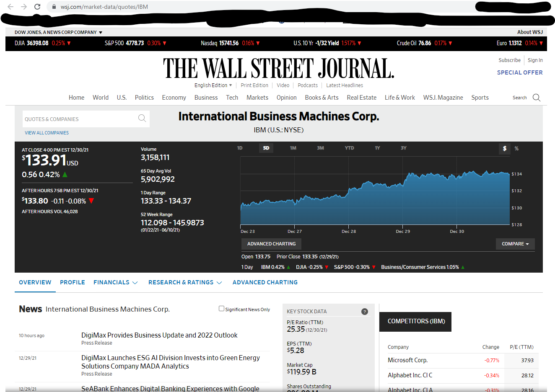Viewport: 555px width, 392px height.
Task: Click the Advanced Charting button under chart
Action: (x=271, y=244)
